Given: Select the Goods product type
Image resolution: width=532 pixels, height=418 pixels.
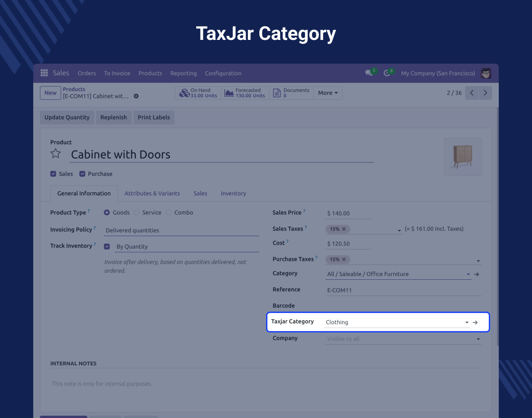Looking at the screenshot, I should point(107,212).
